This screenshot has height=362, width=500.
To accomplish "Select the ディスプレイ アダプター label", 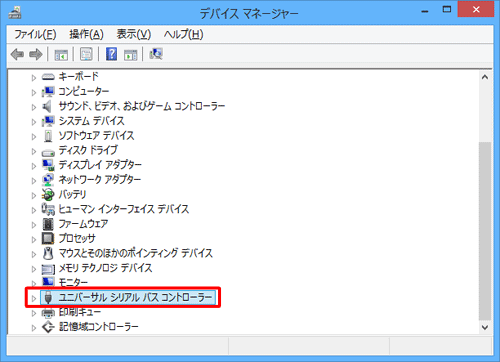I will (100, 165).
